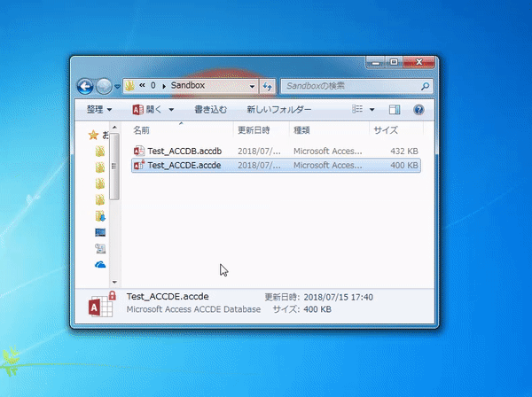Click Favorites star icon in navigation pane

[x=93, y=136]
